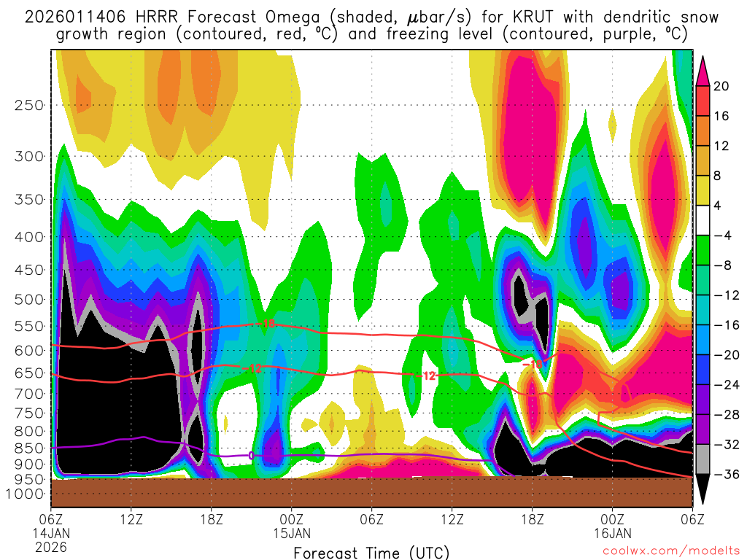Screen dimensions: 747x560
Task: Click the 12Z label on 15 January
Action: [x=452, y=519]
